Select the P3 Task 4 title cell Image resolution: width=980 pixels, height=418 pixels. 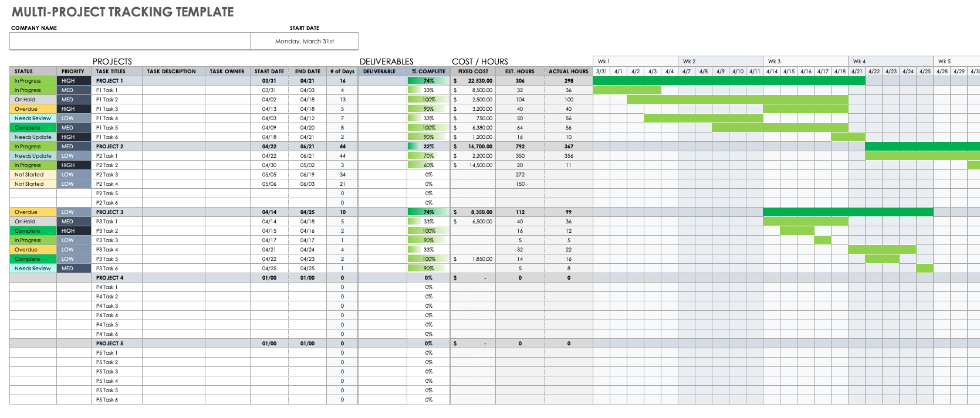coord(117,250)
